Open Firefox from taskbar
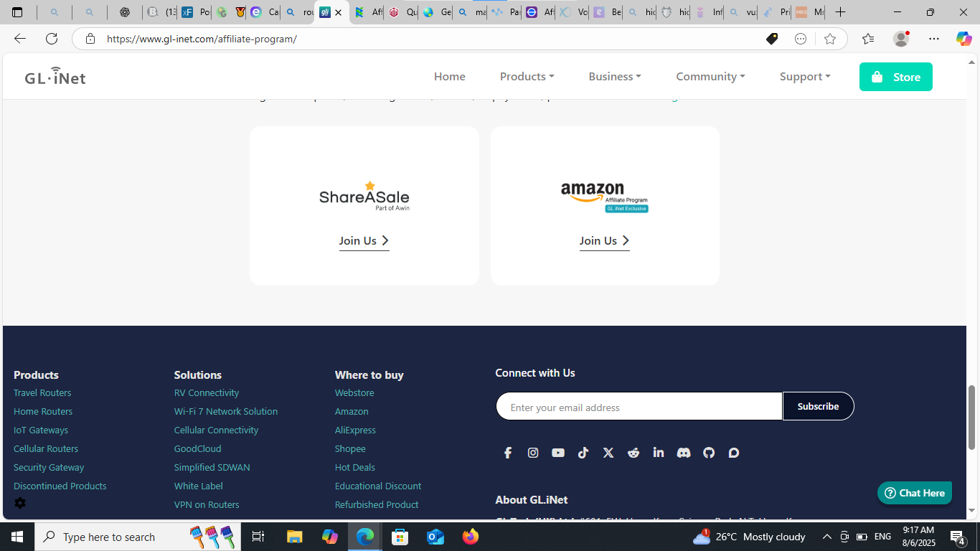Image resolution: width=980 pixels, height=551 pixels. [x=471, y=537]
